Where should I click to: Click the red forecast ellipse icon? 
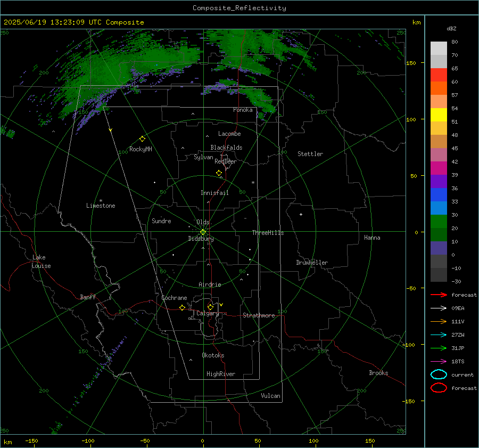tap(439, 388)
